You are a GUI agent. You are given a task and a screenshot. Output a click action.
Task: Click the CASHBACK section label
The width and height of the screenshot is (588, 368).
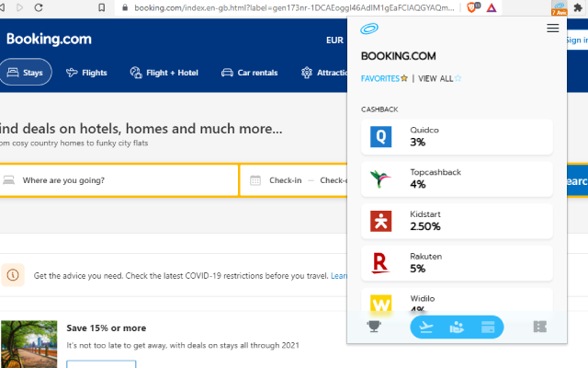379,109
